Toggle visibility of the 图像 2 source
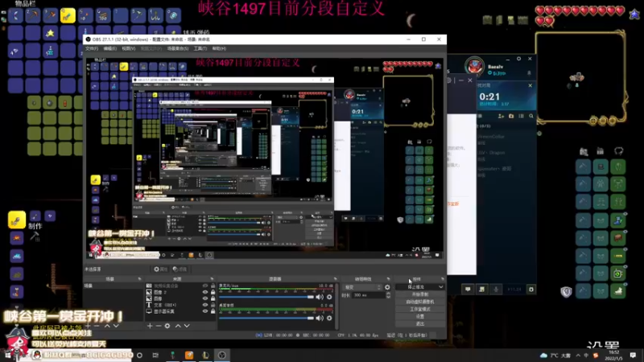Viewport: 644px width, 362px height. coord(205,292)
